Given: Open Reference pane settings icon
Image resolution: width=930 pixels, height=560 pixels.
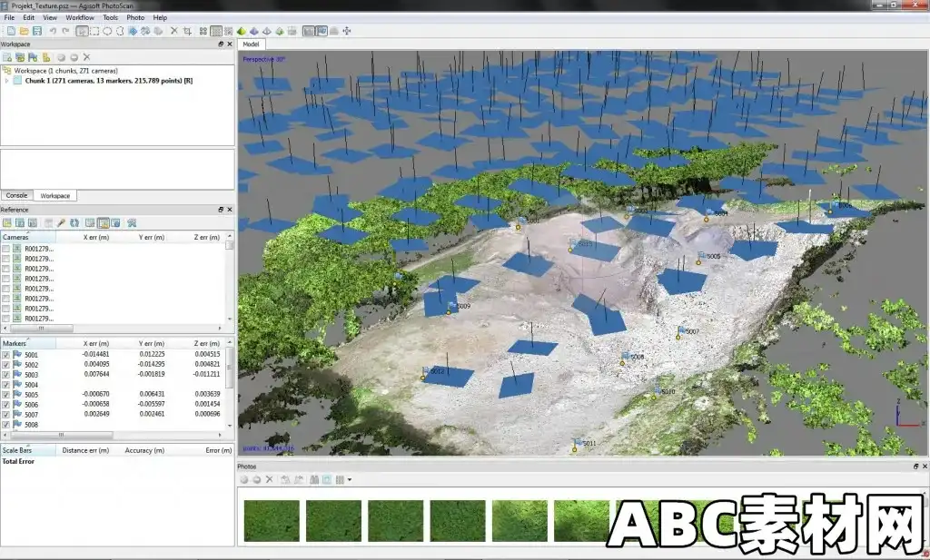Looking at the screenshot, I should 132,222.
